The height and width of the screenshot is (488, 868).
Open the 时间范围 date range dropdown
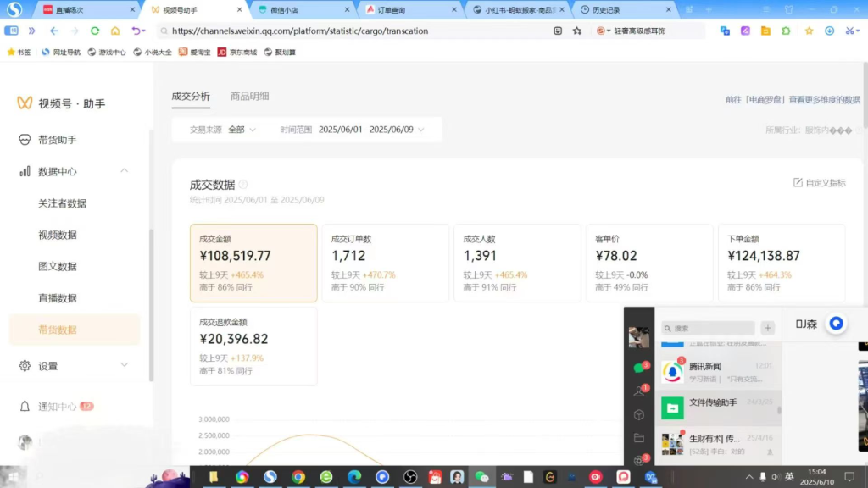[371, 130]
